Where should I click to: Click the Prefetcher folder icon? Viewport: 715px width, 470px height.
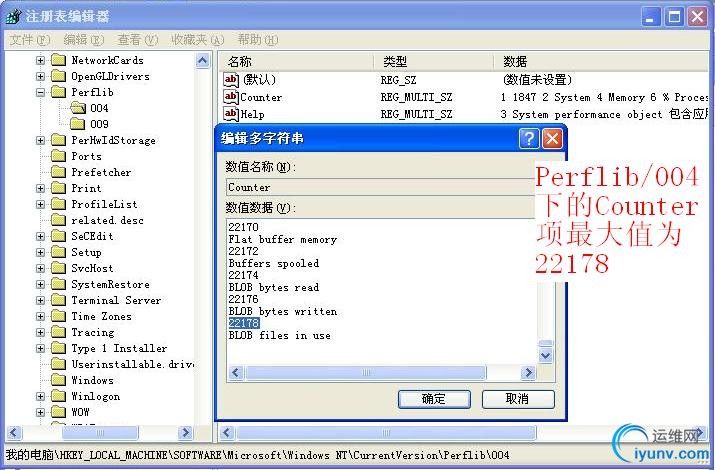point(58,172)
